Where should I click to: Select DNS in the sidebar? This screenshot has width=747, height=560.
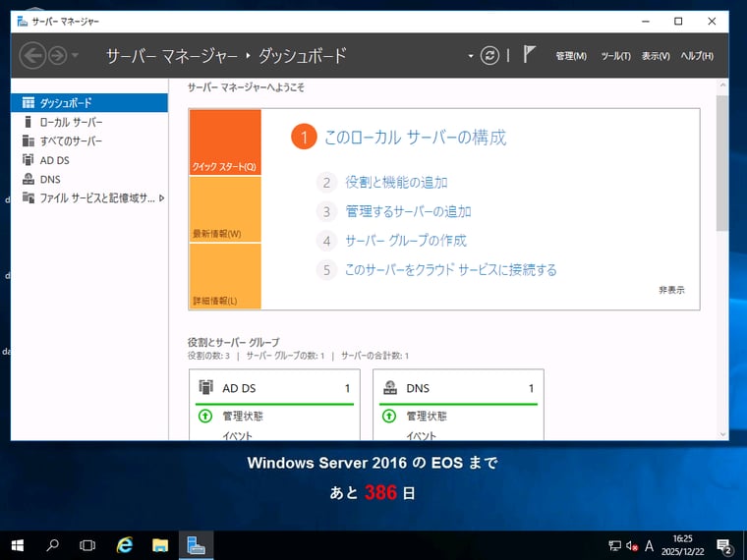[x=89, y=179]
